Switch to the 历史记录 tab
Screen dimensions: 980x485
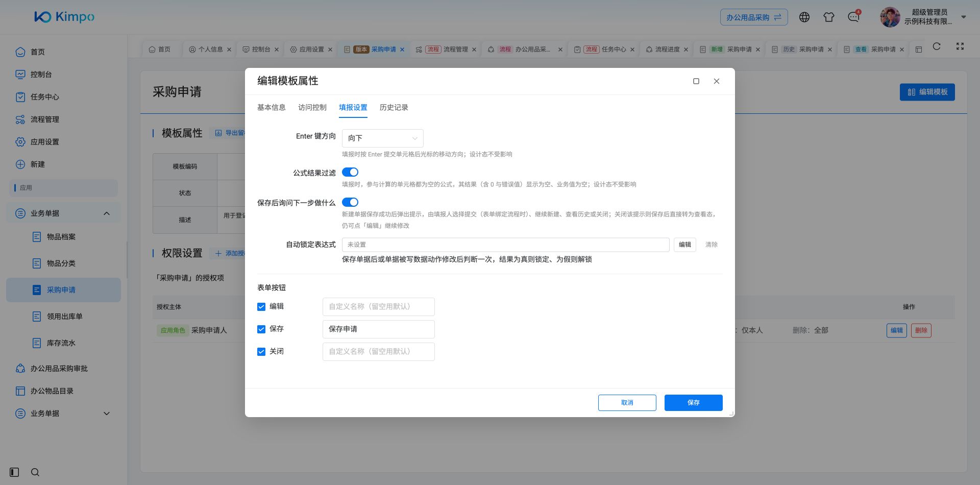[394, 108]
